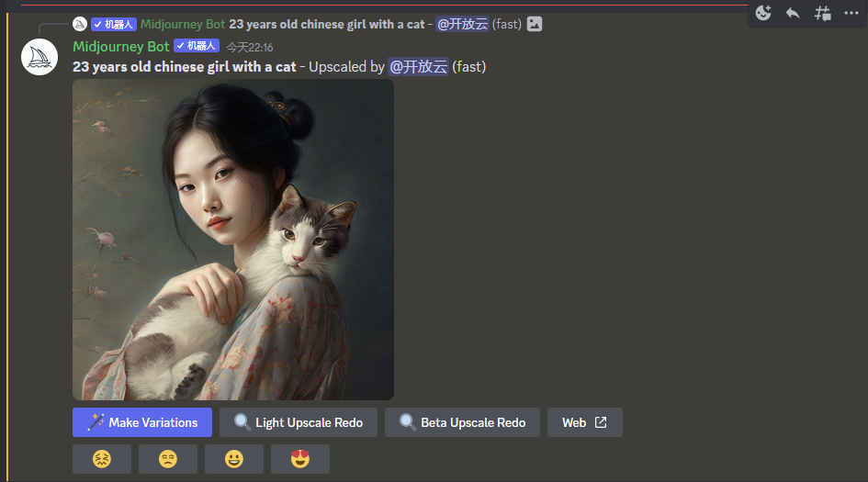Click the @开放云 mention in the message
Viewport: 868px width, 482px height.
pos(418,67)
